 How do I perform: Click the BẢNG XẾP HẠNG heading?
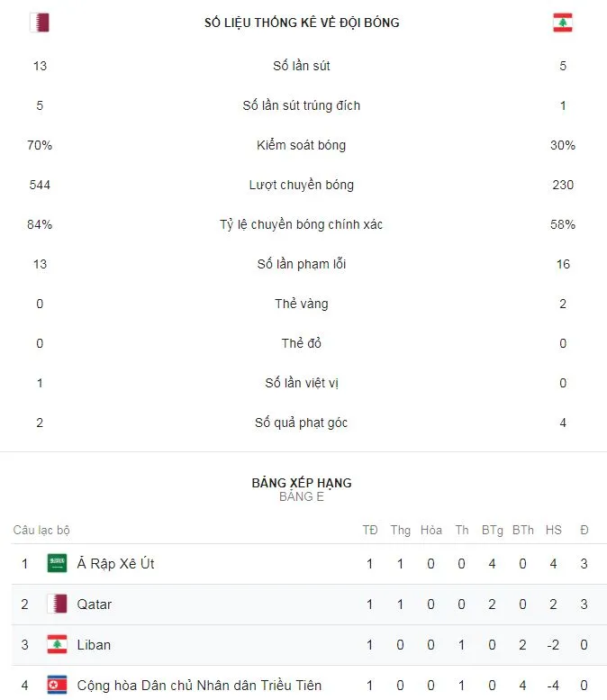click(302, 483)
